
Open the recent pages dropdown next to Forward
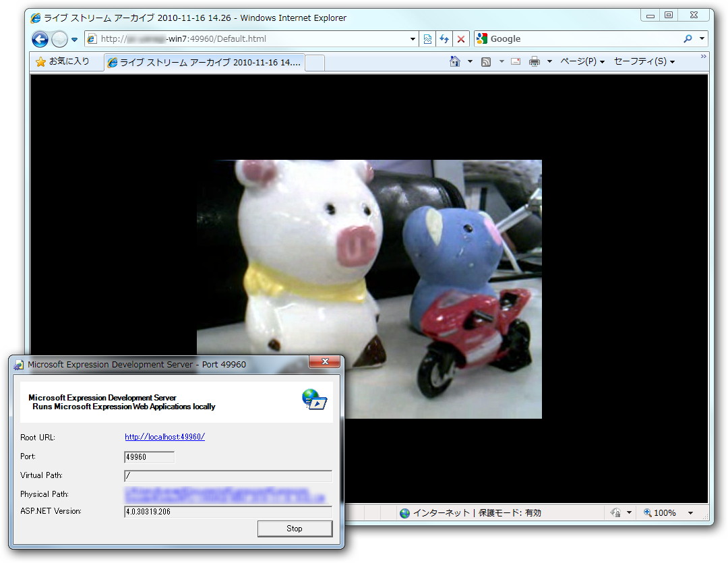tap(74, 40)
